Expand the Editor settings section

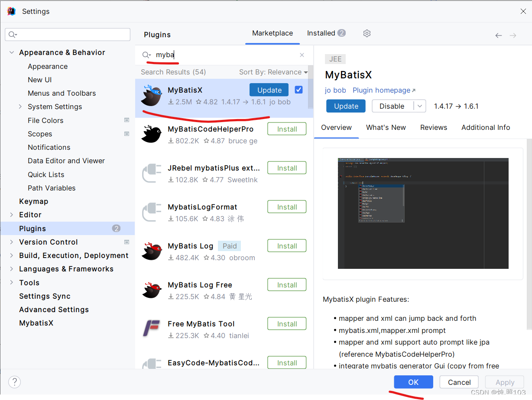pyautogui.click(x=11, y=215)
